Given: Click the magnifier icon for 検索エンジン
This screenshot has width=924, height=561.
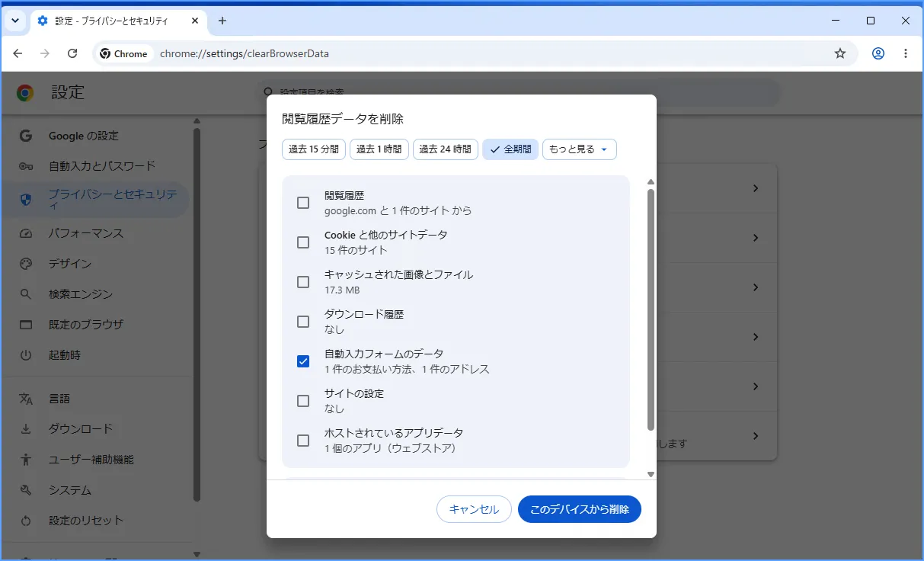Looking at the screenshot, I should click(26, 294).
